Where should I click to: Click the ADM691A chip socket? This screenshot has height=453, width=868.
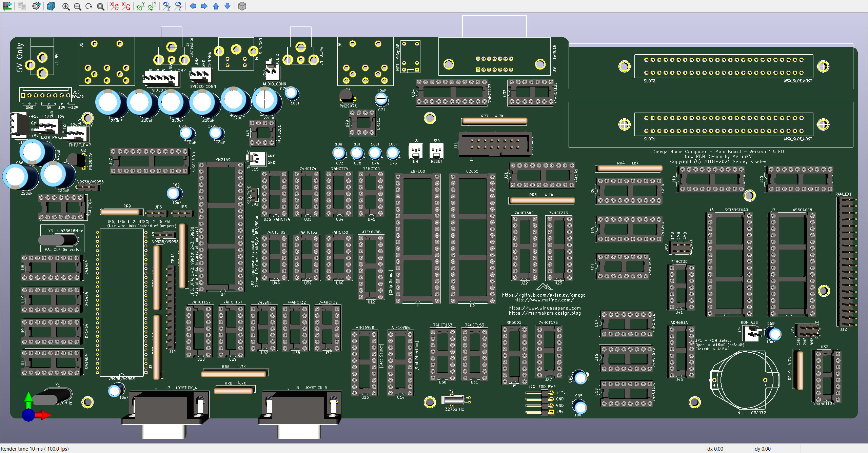click(681, 351)
